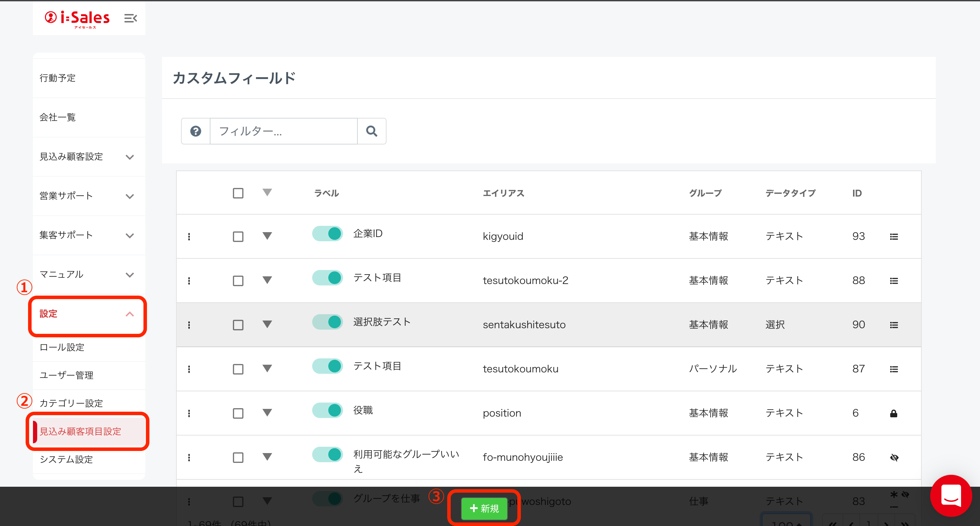
Task: Click the list icon in 企業ID row
Action: [x=894, y=237]
